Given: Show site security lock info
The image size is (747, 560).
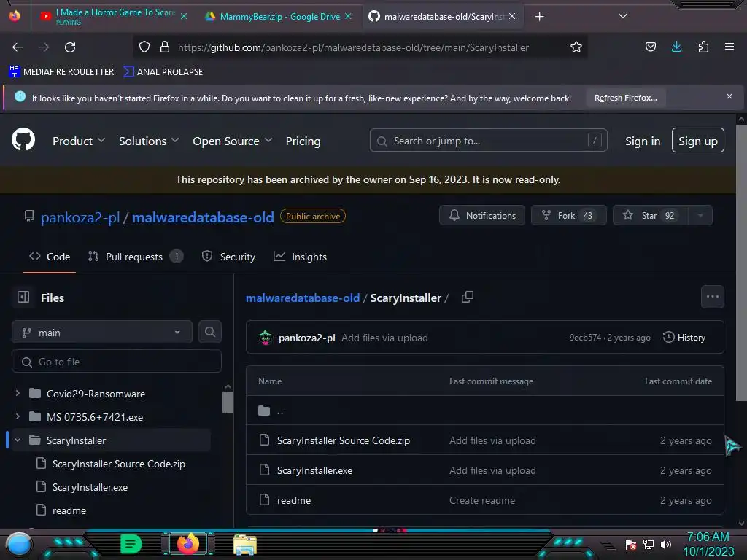Looking at the screenshot, I should click(165, 47).
